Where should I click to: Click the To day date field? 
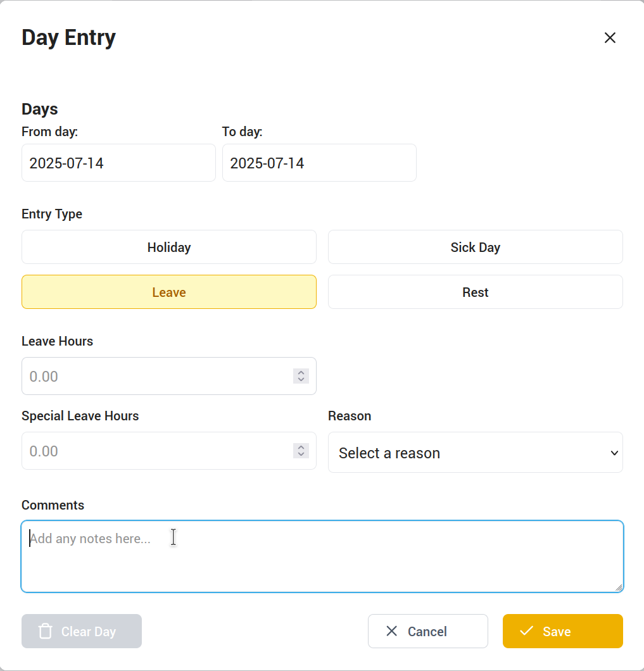coord(319,163)
